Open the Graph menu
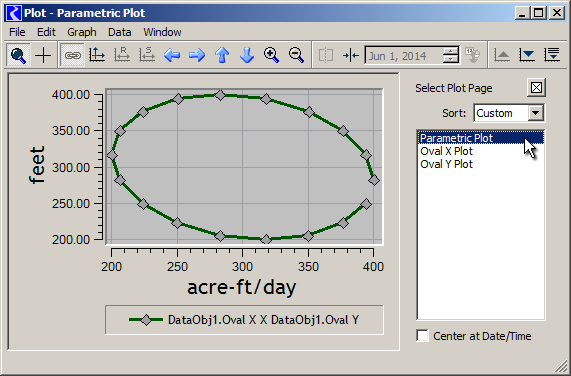Image resolution: width=571 pixels, height=376 pixels. [x=82, y=32]
